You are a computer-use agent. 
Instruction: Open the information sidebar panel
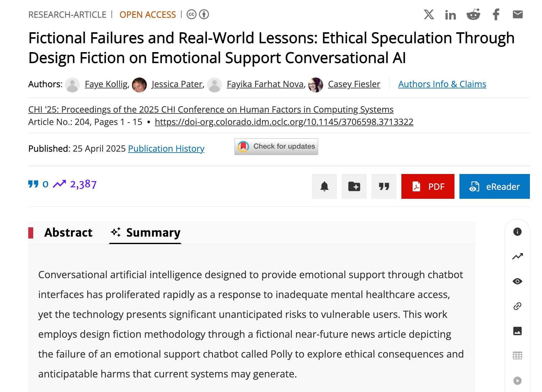517,232
